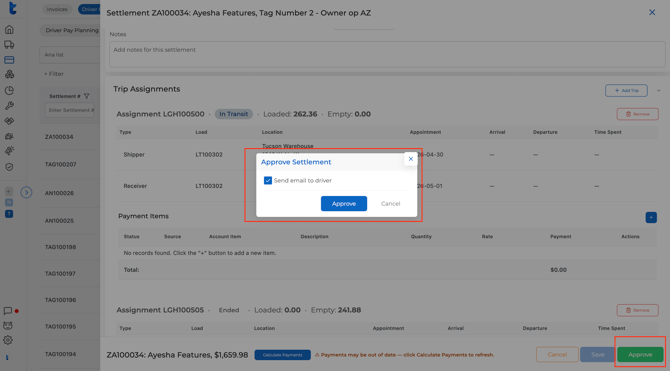Viewport: 670px width, 371px height.
Task: Open the pie chart reports icon
Action: coord(9,90)
